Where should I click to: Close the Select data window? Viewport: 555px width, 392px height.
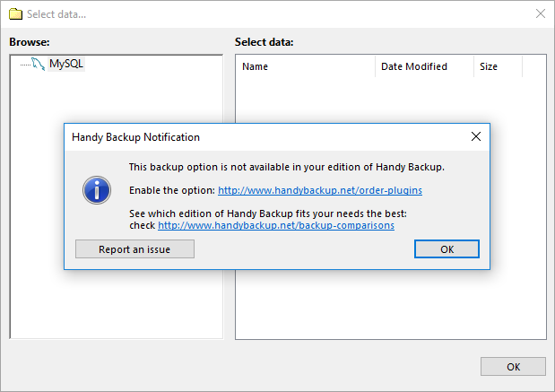pos(540,14)
